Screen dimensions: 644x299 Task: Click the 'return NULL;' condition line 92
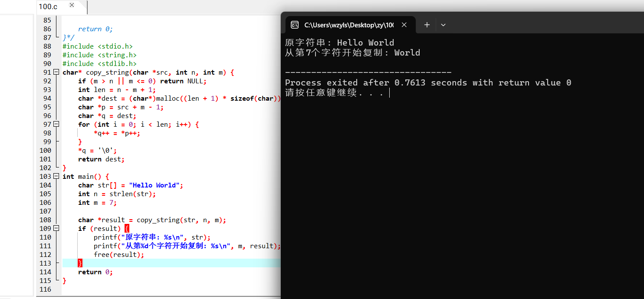[142, 81]
